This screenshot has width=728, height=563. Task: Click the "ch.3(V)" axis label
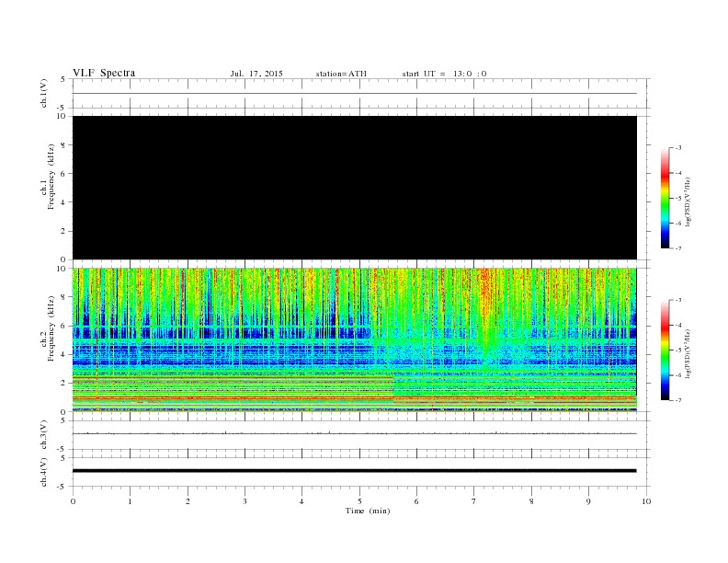click(x=44, y=435)
